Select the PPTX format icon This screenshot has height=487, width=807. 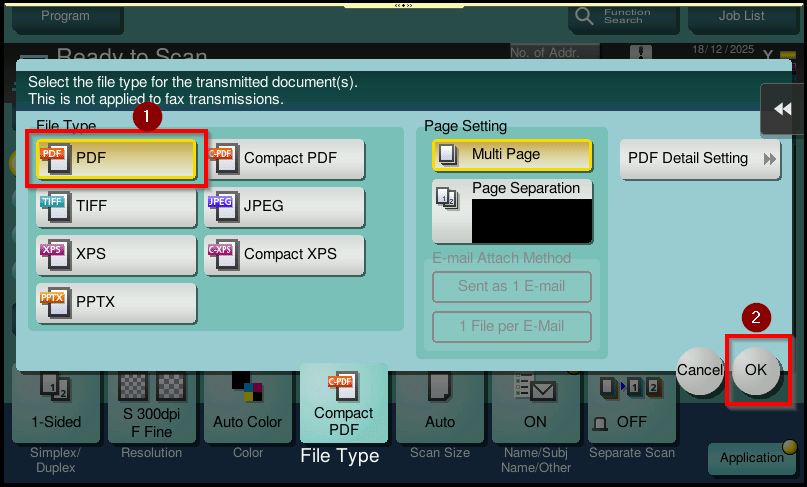(52, 303)
